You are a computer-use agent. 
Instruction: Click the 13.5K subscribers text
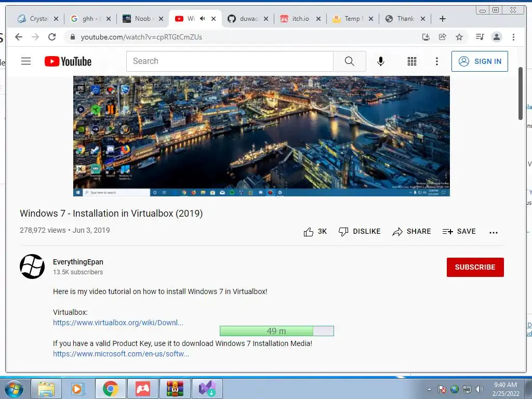(78, 272)
